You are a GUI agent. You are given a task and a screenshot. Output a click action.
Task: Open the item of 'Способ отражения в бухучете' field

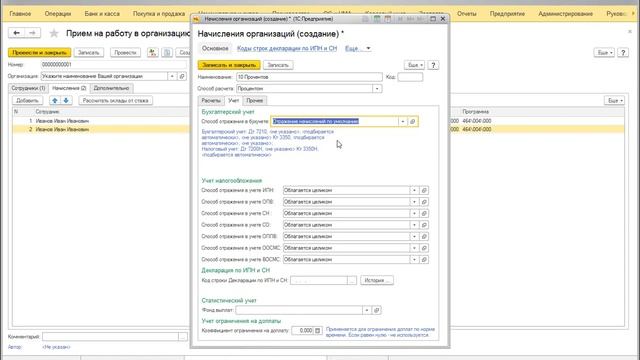coord(413,122)
